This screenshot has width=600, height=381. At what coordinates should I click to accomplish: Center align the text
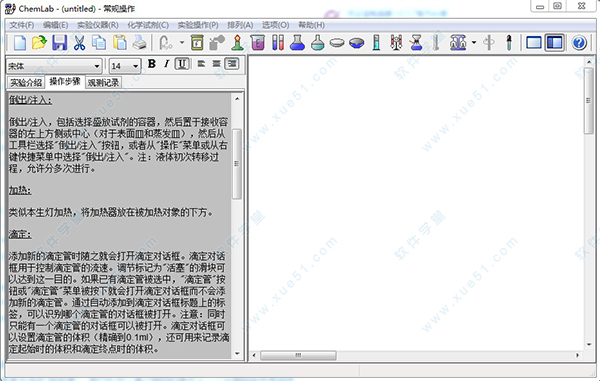[217, 64]
